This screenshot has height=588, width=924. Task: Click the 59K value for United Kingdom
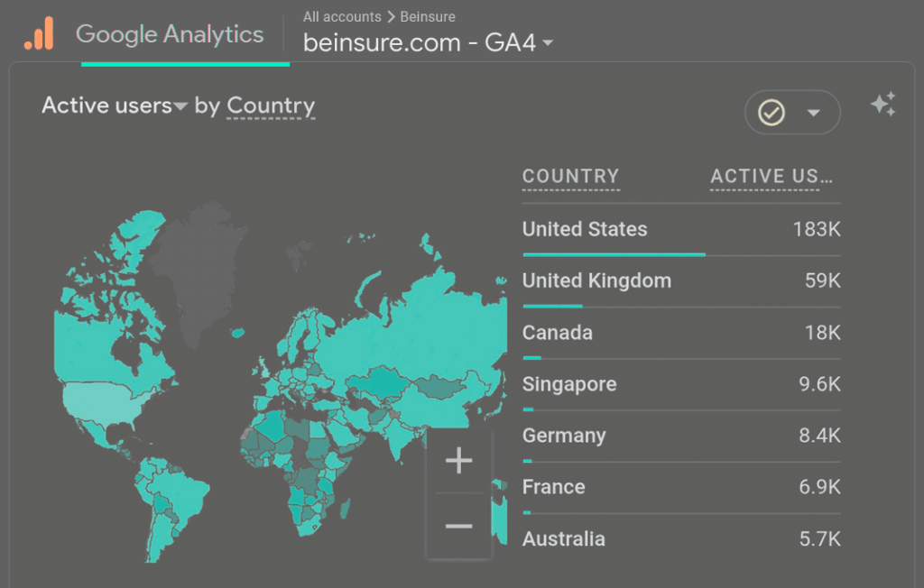[x=823, y=280]
